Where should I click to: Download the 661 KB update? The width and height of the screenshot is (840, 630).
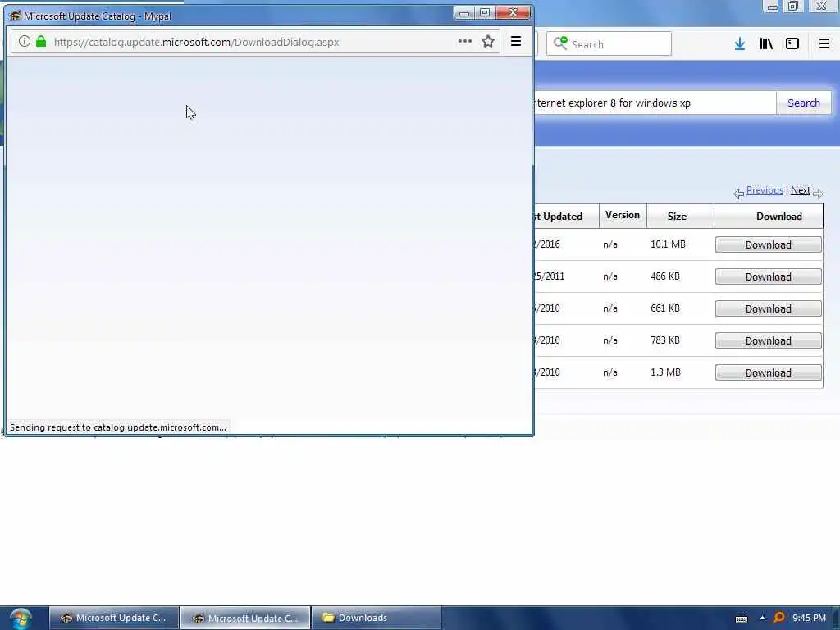click(x=768, y=309)
